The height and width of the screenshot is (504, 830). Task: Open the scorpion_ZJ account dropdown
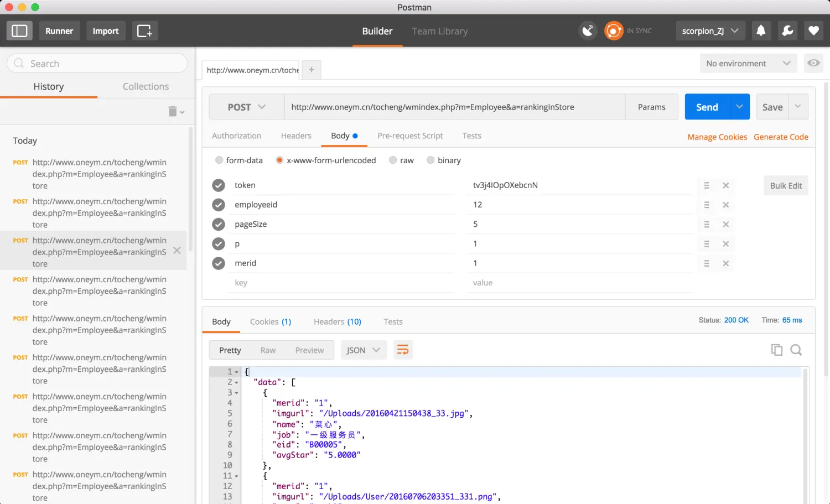coord(710,31)
